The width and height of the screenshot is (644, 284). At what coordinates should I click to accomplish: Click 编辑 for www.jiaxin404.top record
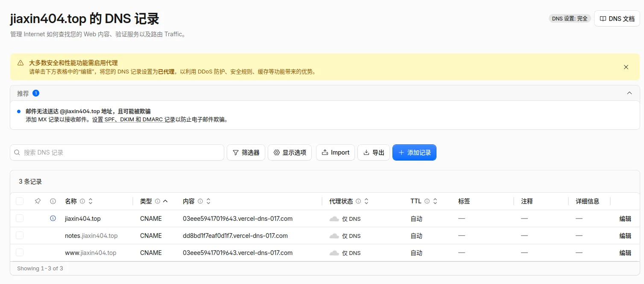click(625, 253)
